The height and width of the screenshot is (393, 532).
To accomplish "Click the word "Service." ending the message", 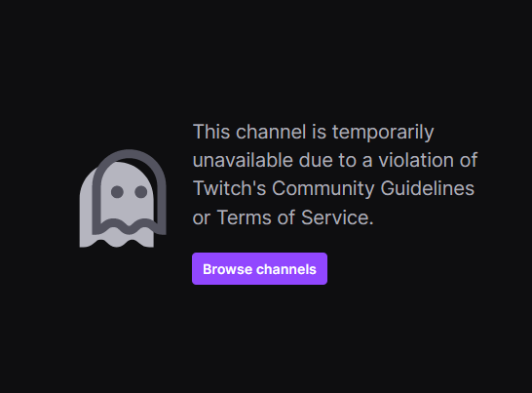I will (337, 217).
